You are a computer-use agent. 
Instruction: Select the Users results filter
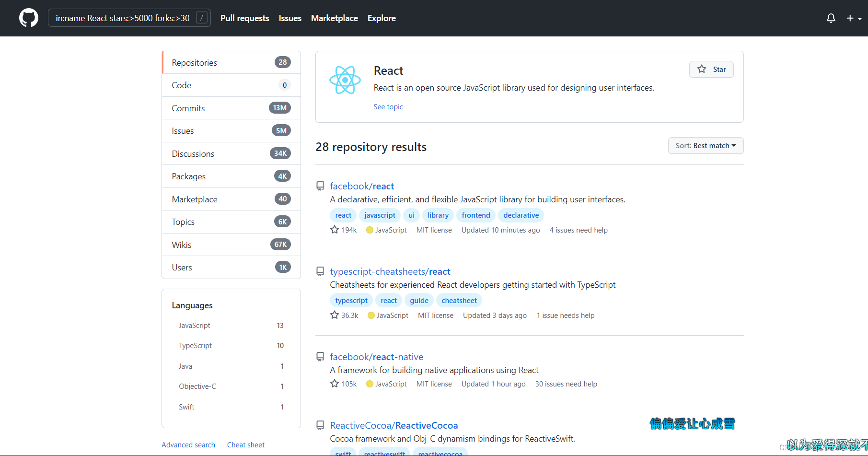[231, 268]
